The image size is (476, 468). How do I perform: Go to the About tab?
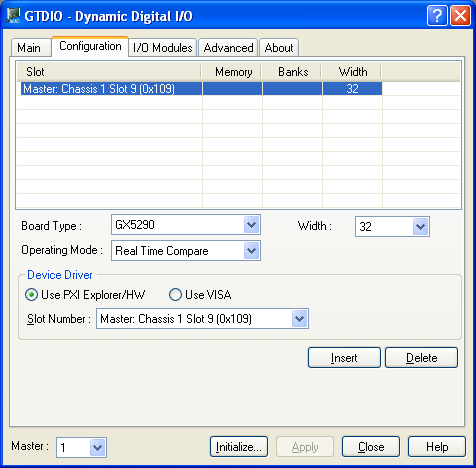click(279, 48)
